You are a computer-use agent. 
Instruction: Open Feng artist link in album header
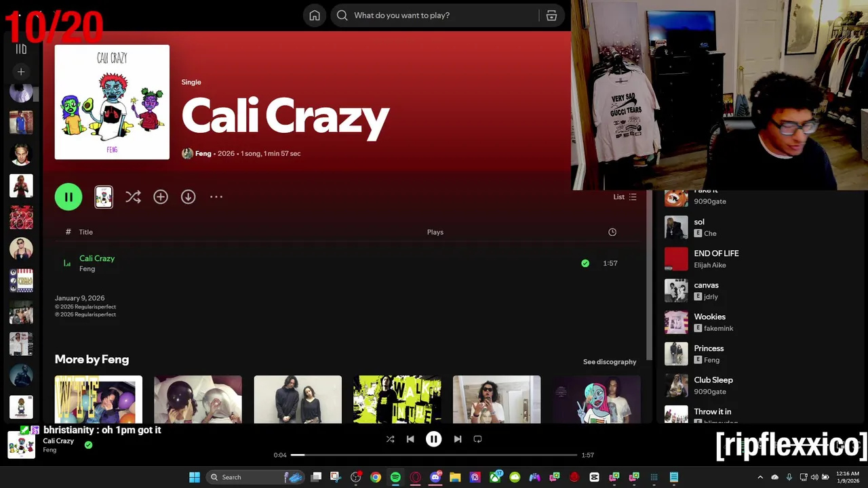203,153
